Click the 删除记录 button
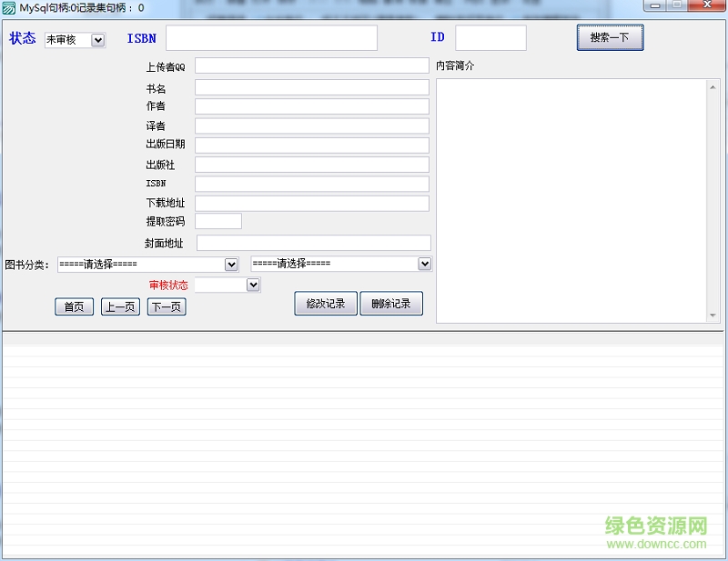The height and width of the screenshot is (561, 728). 391,304
